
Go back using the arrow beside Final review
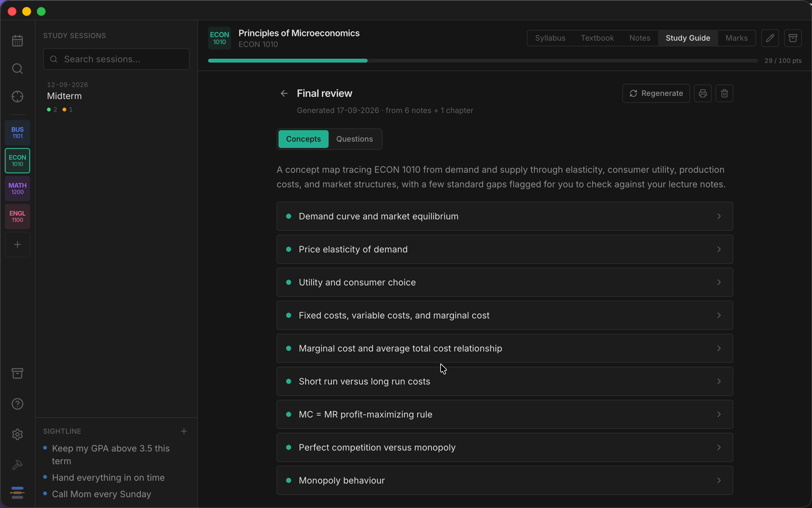tap(284, 93)
